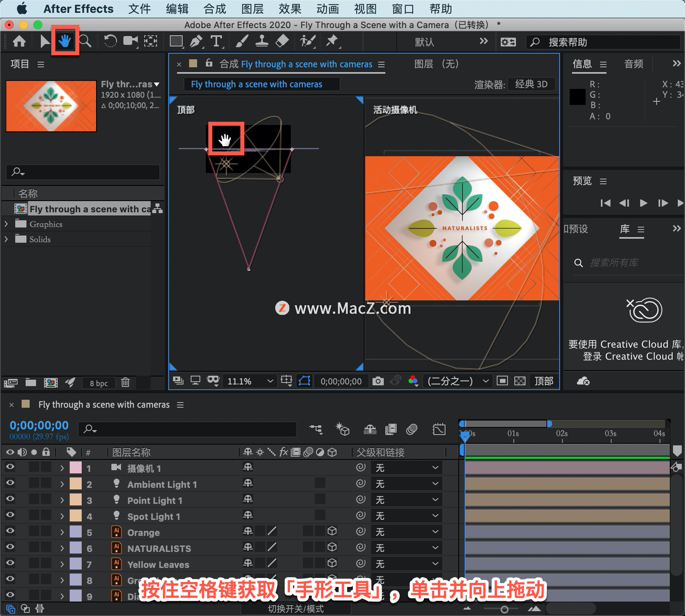Image resolution: width=685 pixels, height=616 pixels.
Task: Open the Graph Editor in timeline
Action: point(439,429)
